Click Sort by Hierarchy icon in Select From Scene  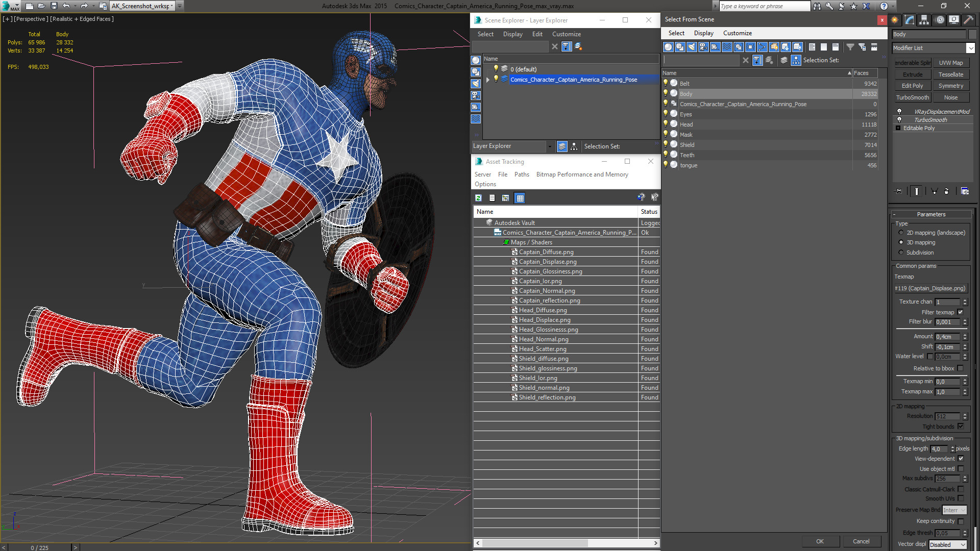pyautogui.click(x=796, y=60)
